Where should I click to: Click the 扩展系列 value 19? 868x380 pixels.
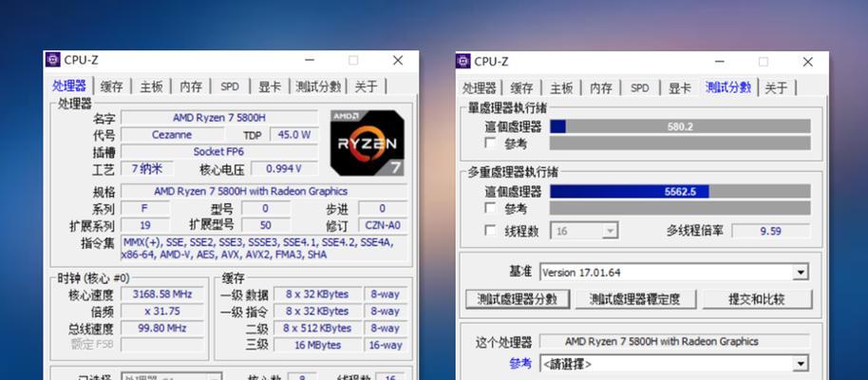click(x=145, y=225)
